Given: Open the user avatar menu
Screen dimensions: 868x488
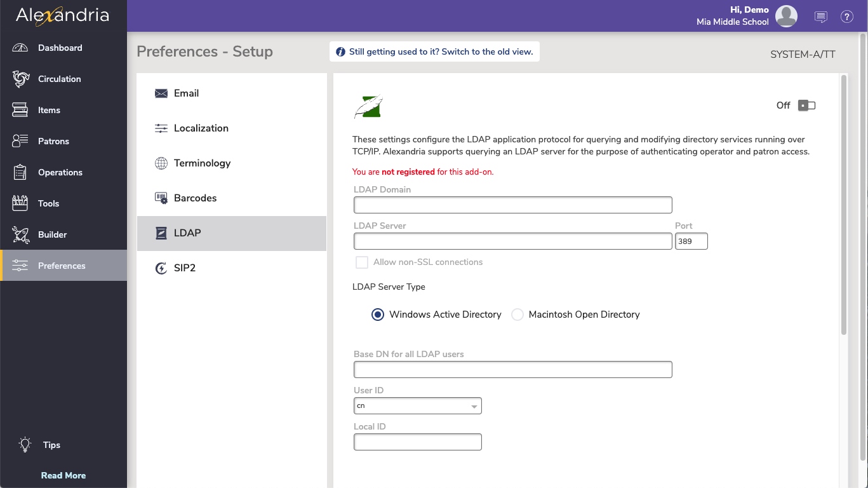Looking at the screenshot, I should click(x=786, y=17).
